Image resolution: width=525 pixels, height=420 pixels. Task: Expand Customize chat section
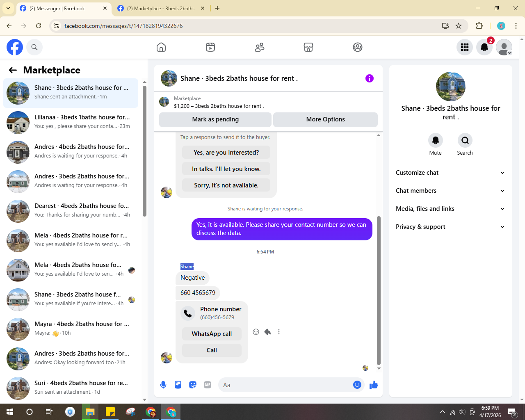[x=450, y=173]
